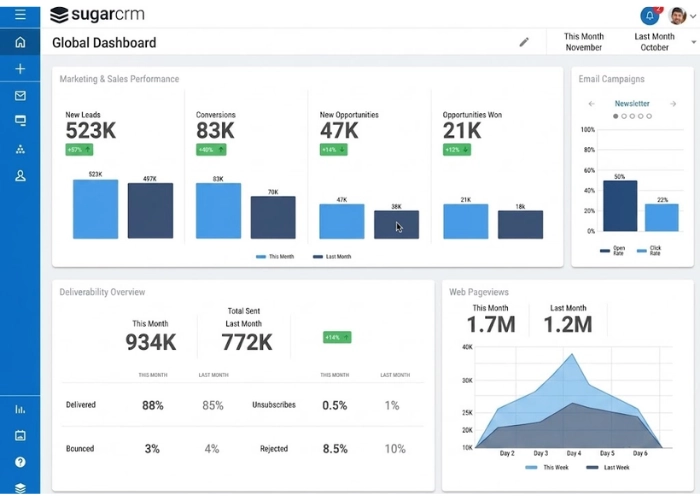Viewport: 700px width, 500px height.
Task: Toggle This Month legend in sales chart
Action: [275, 257]
